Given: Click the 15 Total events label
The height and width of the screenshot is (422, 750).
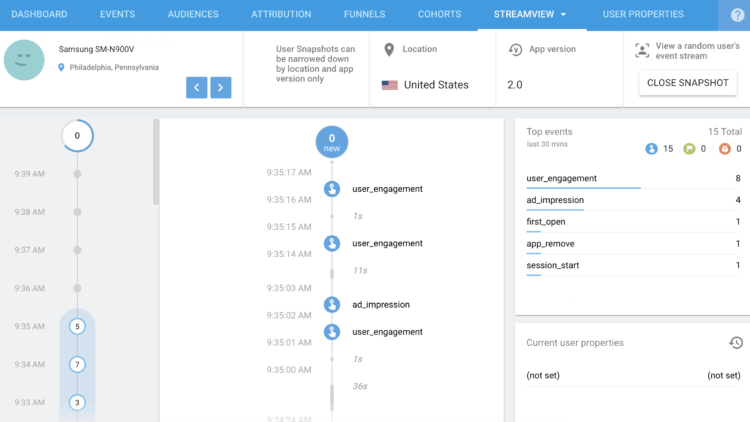Looking at the screenshot, I should click(725, 132).
